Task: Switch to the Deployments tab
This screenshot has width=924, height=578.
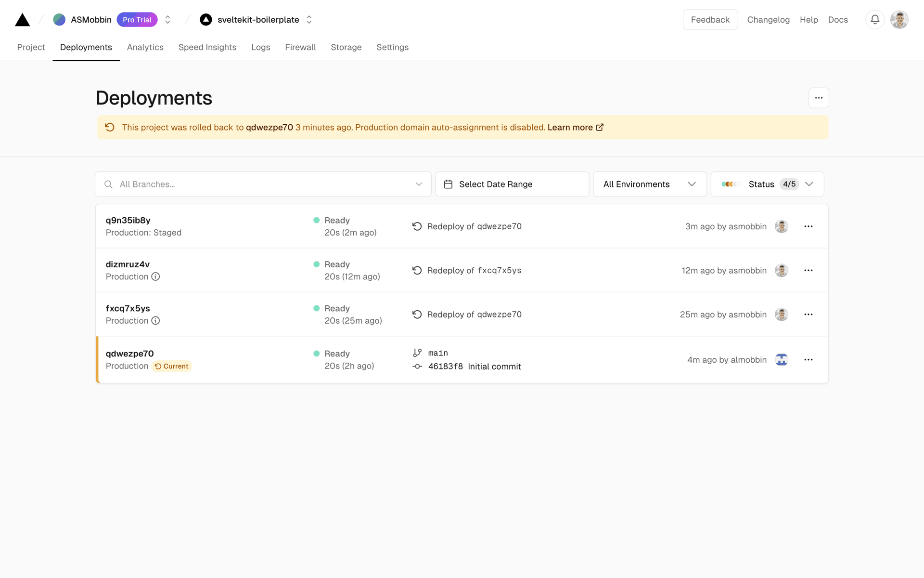Action: [x=86, y=47]
